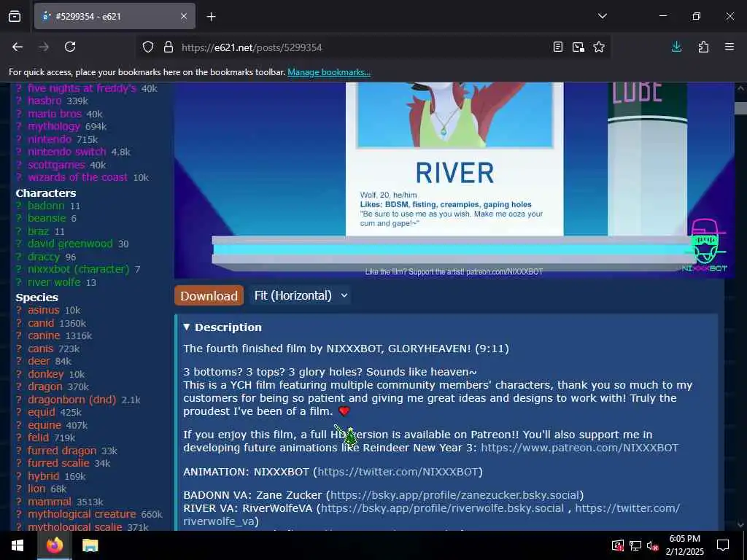747x560 pixels.
Task: Open wiki question mark beside asinus
Action: 19,310
